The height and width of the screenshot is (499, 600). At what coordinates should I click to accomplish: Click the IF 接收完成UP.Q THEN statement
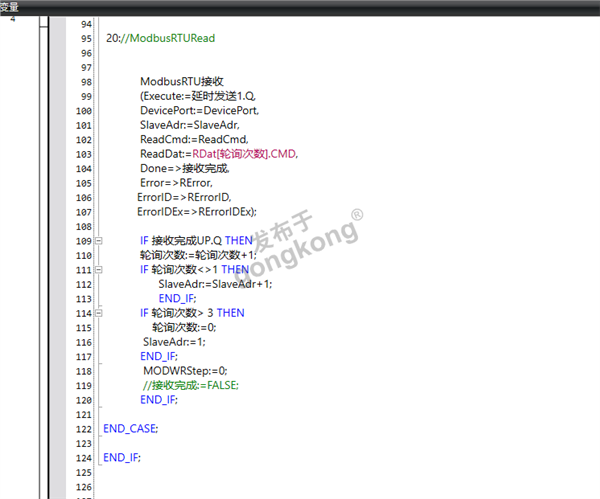coord(196,241)
